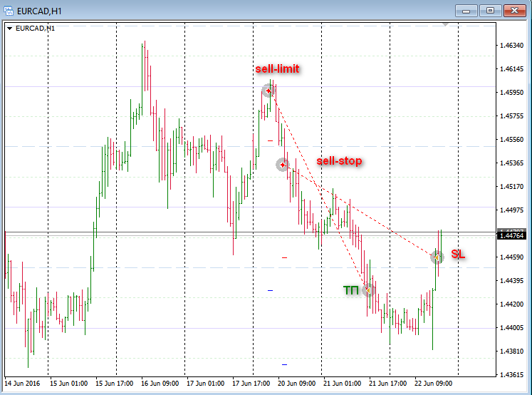Click the 21 Jun 17:00 time axis label

click(387, 384)
